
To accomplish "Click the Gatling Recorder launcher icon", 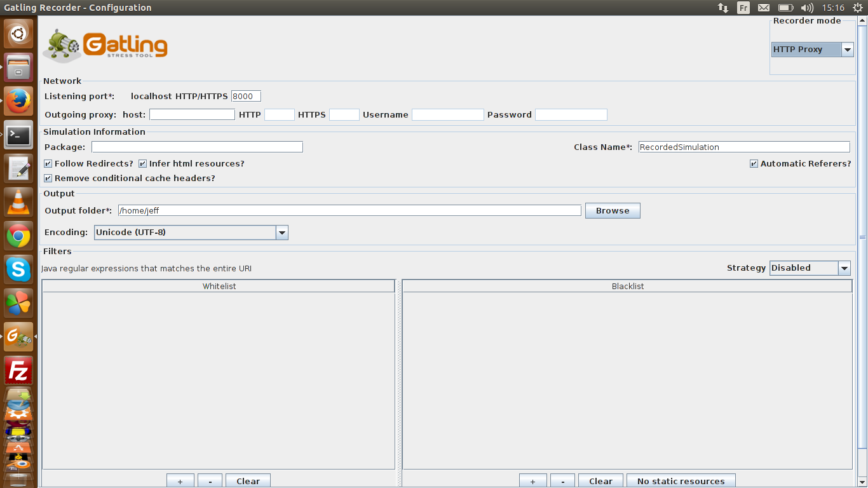I will 18,337.
